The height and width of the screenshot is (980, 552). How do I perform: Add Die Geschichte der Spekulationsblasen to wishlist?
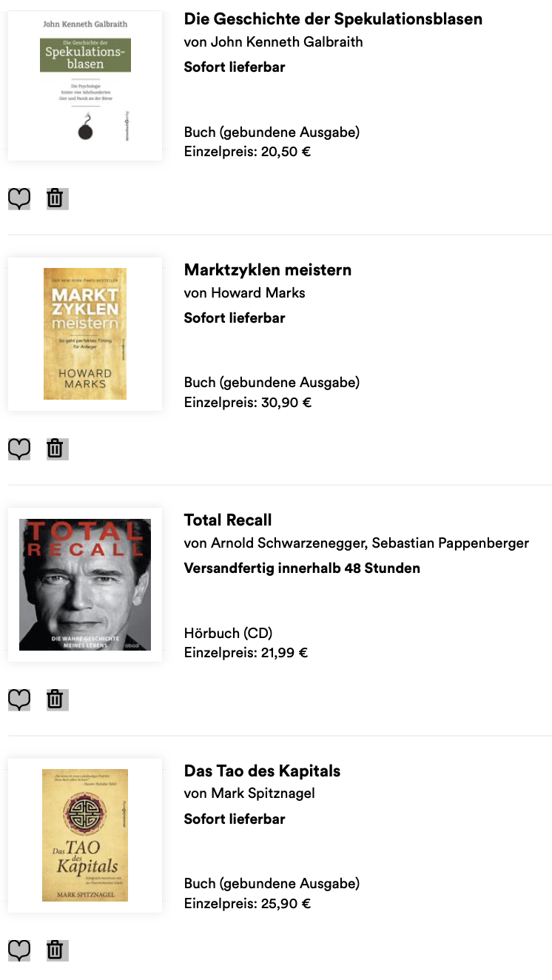[x=19, y=198]
